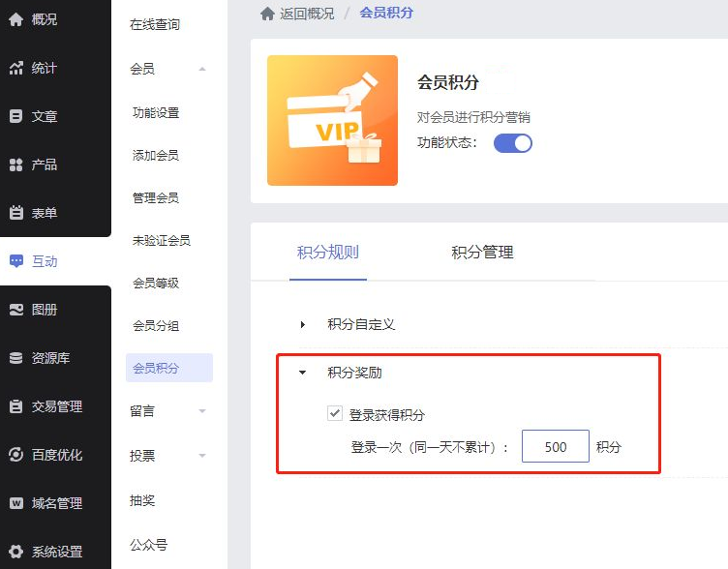The image size is (728, 569).
Task: Click the 积分自定义 section title
Action: 361,324
